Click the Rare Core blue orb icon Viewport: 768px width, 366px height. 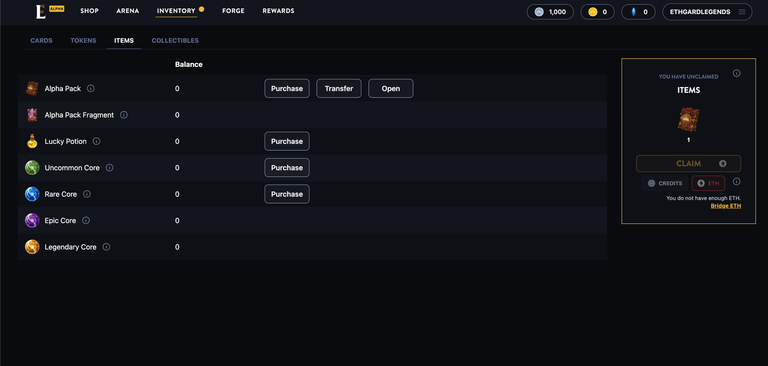coord(32,194)
